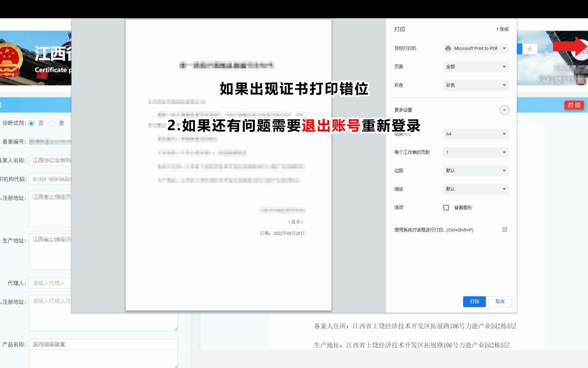Click the 生产地址 line in the certificate
This screenshot has width=588, height=368.
(412, 345)
